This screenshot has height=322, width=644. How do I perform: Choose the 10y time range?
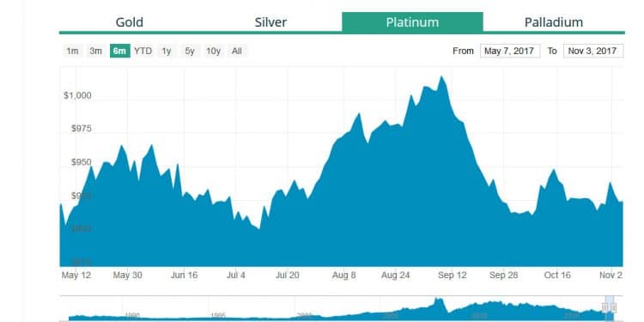tap(213, 51)
